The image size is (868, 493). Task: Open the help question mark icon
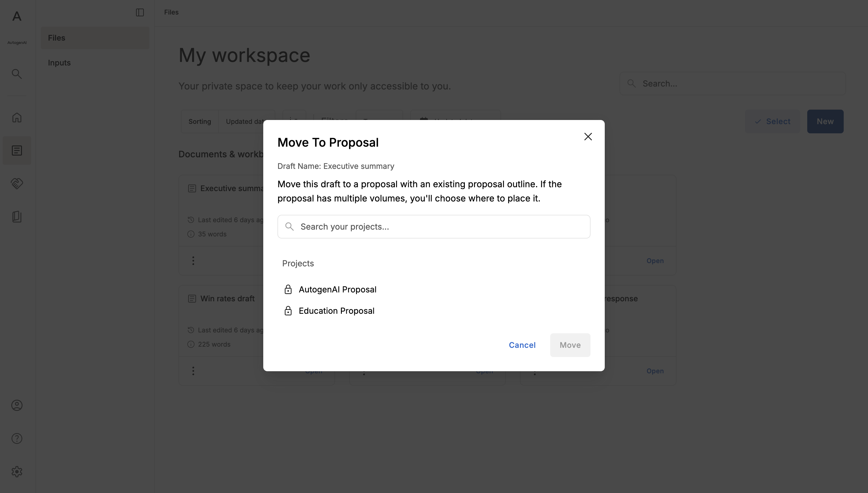pyautogui.click(x=17, y=438)
